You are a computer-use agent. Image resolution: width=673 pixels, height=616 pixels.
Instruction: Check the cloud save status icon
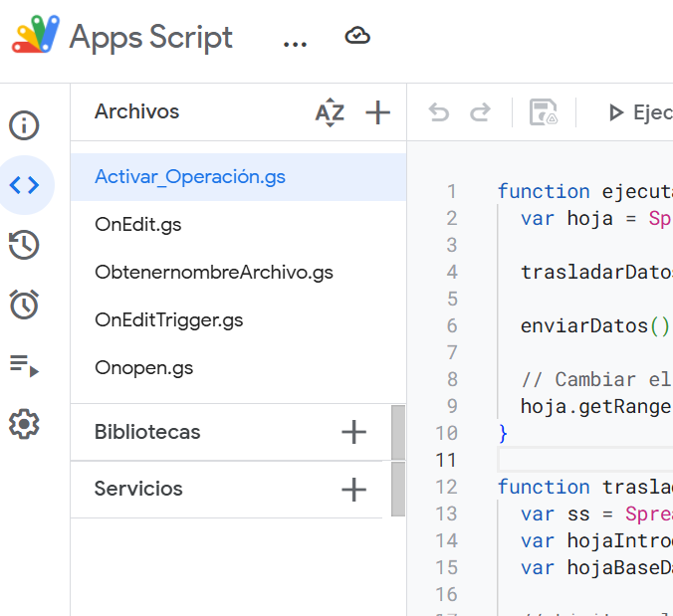click(357, 37)
